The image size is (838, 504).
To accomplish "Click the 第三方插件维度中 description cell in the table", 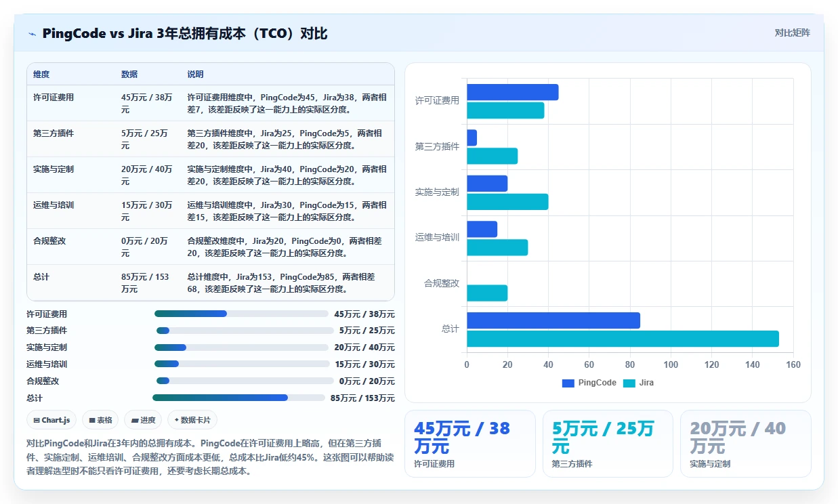I will (287, 139).
